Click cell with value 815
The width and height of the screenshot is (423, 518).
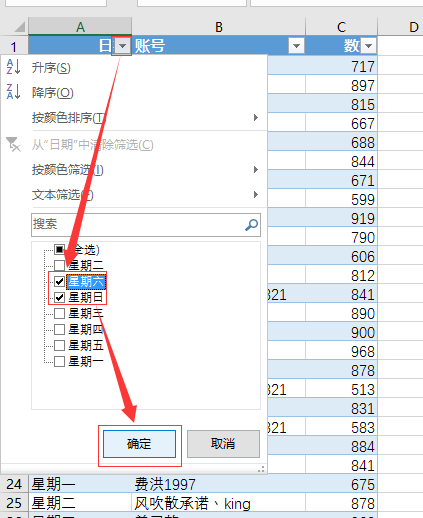(x=341, y=104)
